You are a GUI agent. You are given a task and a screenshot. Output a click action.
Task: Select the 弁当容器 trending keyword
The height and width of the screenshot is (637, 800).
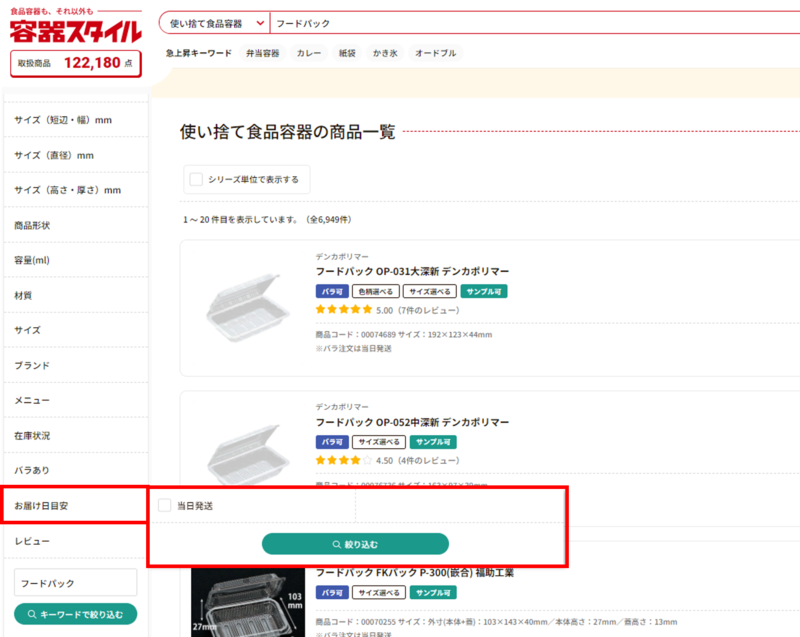[x=263, y=53]
